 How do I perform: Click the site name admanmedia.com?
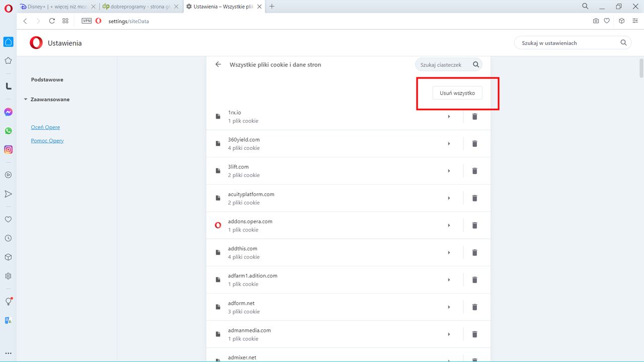pos(250,330)
